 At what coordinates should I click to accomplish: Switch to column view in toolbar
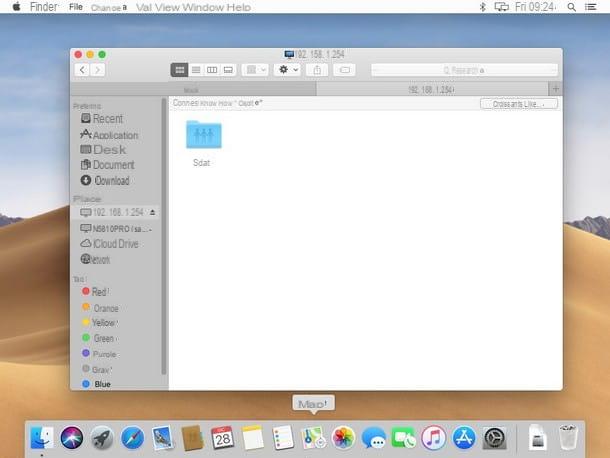click(x=212, y=70)
